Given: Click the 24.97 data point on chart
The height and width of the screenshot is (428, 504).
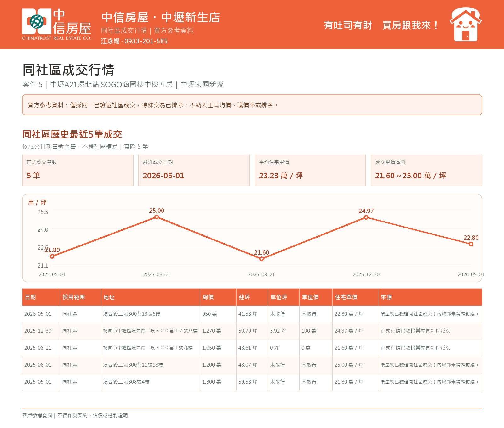Looking at the screenshot, I should pyautogui.click(x=366, y=217).
